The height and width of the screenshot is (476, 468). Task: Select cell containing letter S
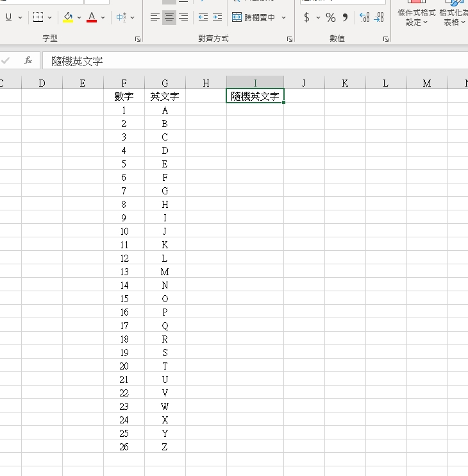[165, 352]
